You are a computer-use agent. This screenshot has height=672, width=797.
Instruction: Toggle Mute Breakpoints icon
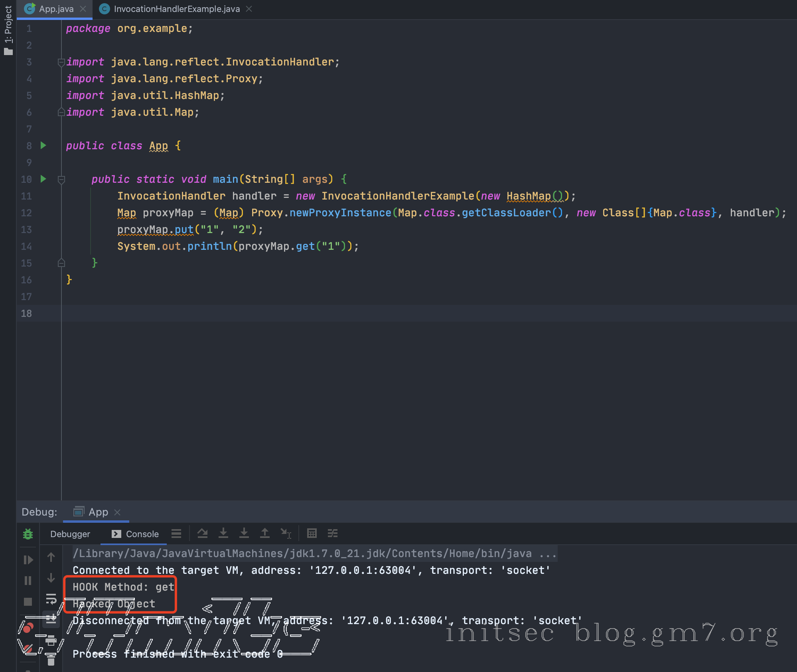28,649
